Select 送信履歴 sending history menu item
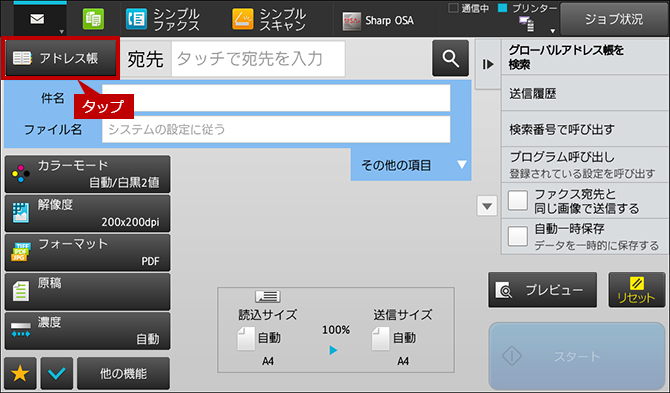Screen dimensions: 670x393 tap(585, 93)
